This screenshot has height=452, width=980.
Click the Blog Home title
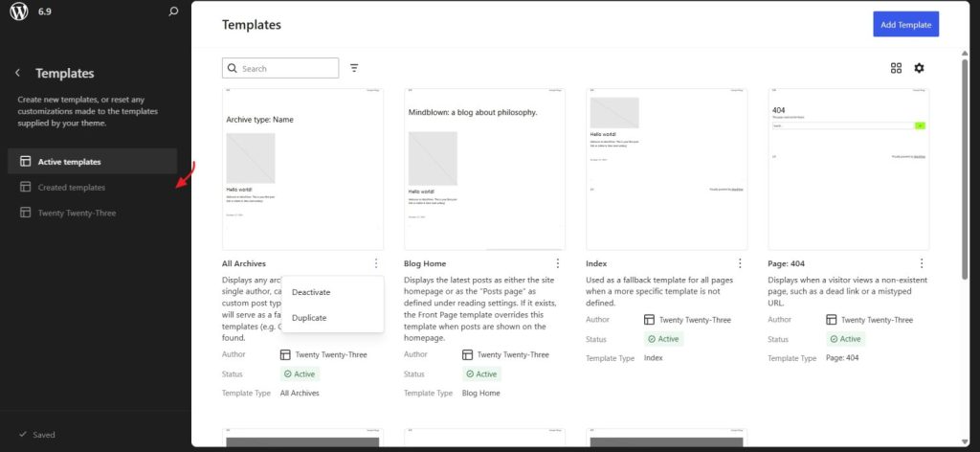(x=425, y=263)
